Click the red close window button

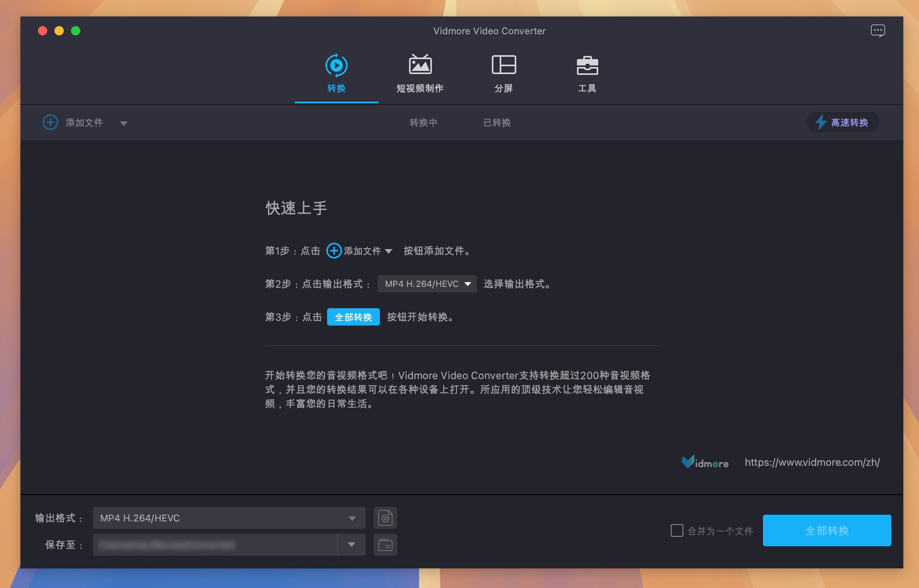point(43,31)
